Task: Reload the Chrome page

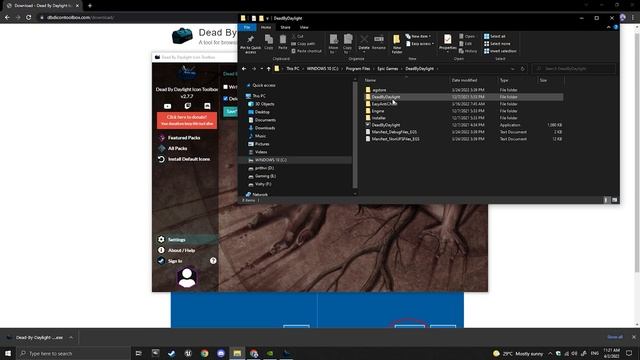Action: [x=29, y=18]
